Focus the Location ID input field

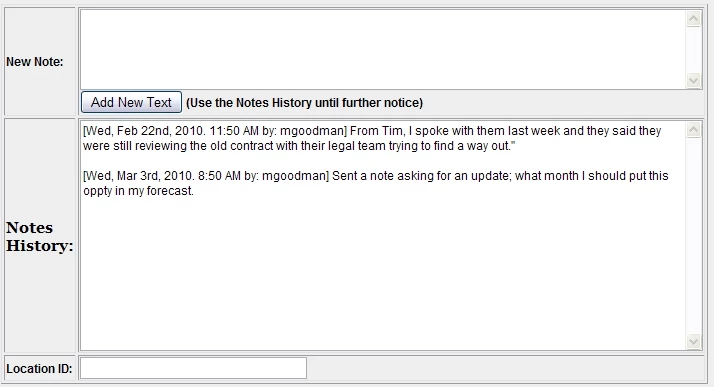click(194, 368)
